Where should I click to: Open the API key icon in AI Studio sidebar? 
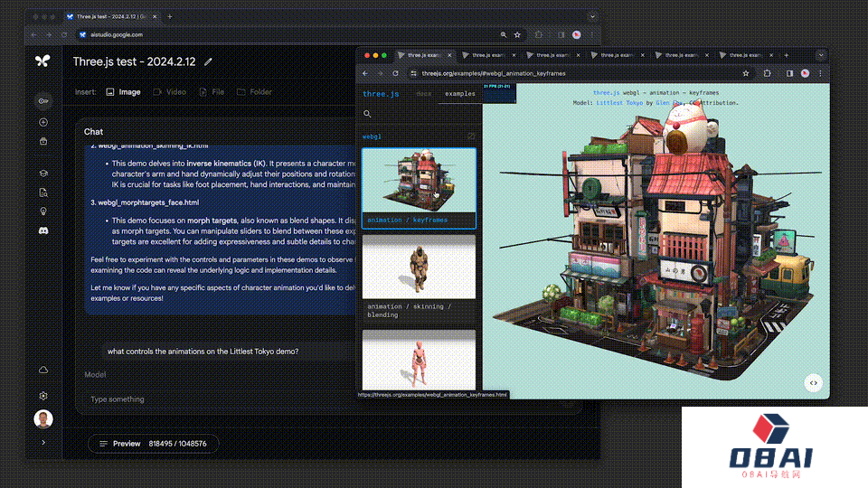tap(43, 101)
